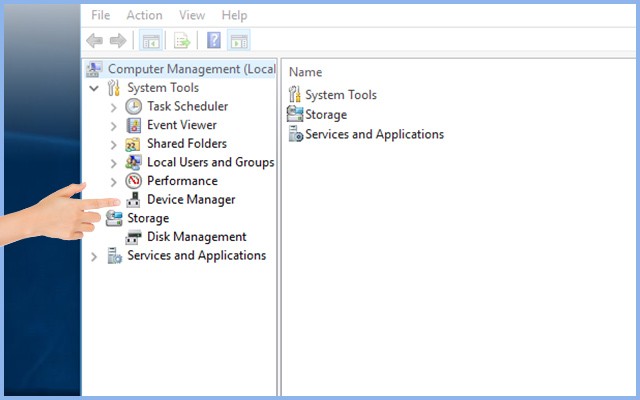Toggle the Show/Hide Action Pane button
The image size is (640, 400).
238,41
